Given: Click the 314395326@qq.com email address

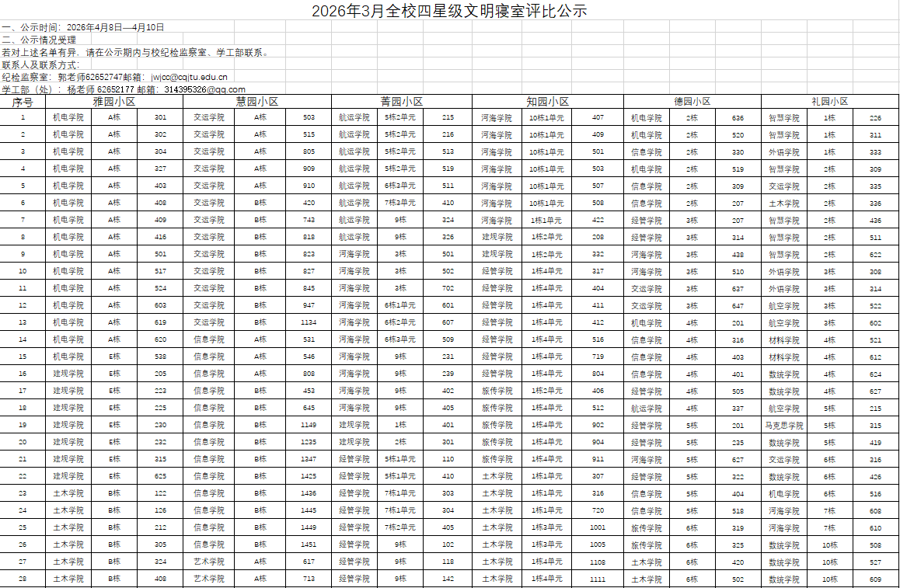Looking at the screenshot, I should click(204, 89).
